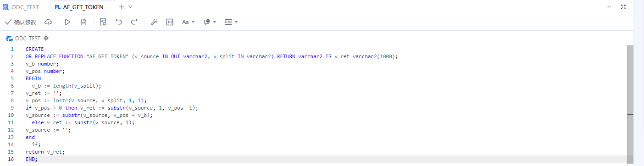Open the indent options dropdown
644x166 pixels.
(231, 22)
